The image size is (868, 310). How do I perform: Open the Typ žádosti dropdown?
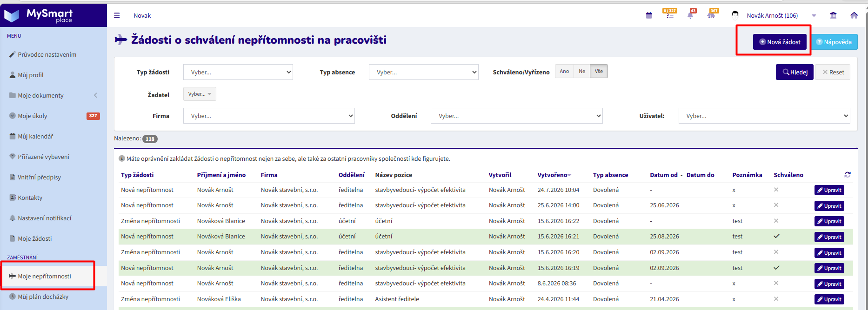click(x=238, y=72)
